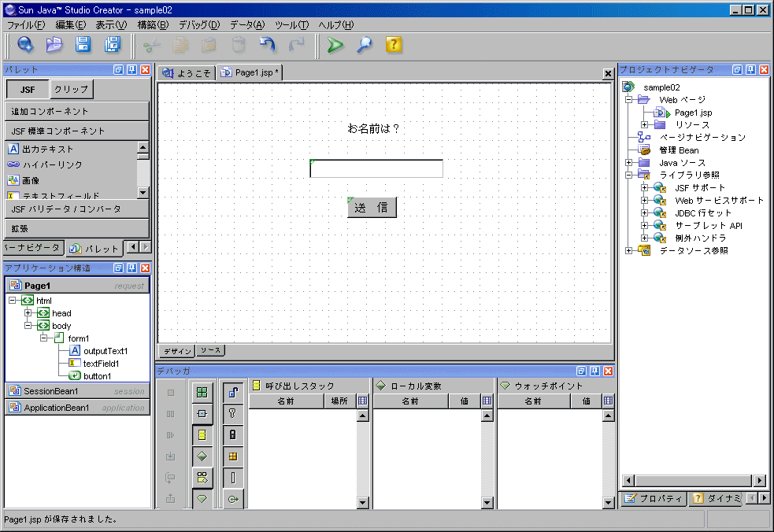Collapse the form1 node in application tree
The height and width of the screenshot is (532, 774).
[x=44, y=338]
